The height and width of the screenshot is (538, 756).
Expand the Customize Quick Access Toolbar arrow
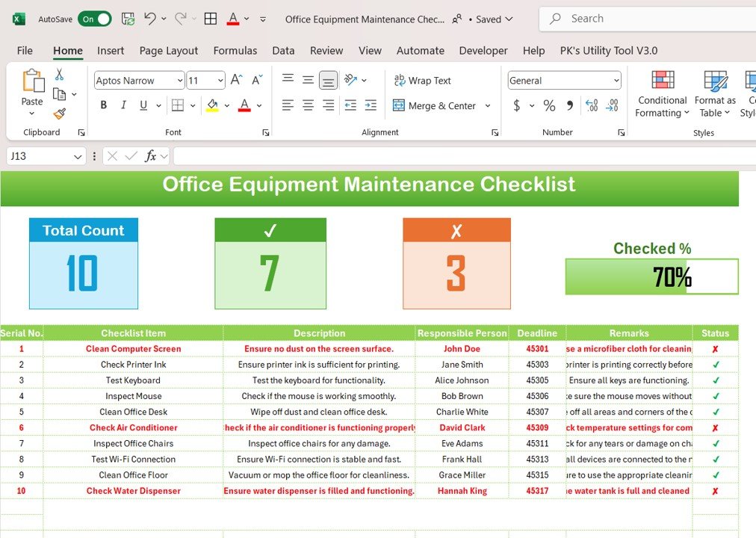(x=263, y=19)
